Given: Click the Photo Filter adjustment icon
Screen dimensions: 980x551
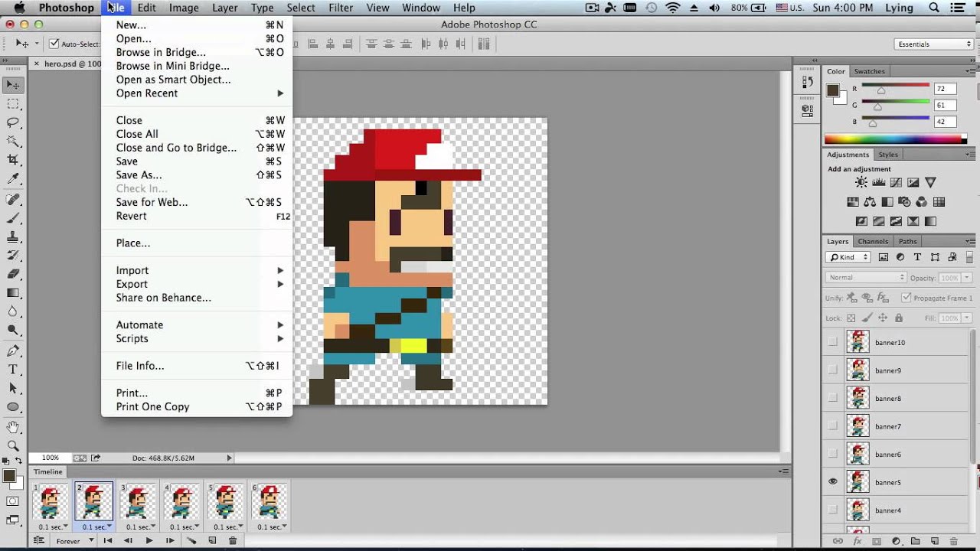Looking at the screenshot, I should pos(904,202).
